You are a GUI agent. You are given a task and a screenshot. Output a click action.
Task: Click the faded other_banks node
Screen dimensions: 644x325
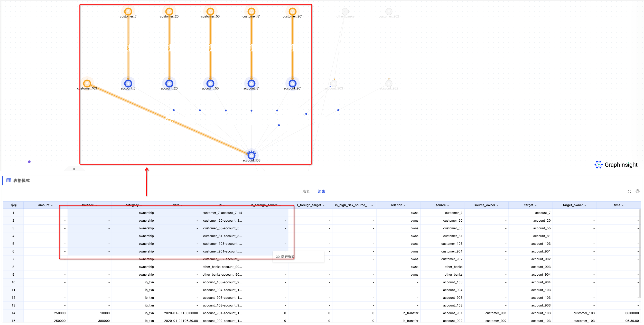345,12
